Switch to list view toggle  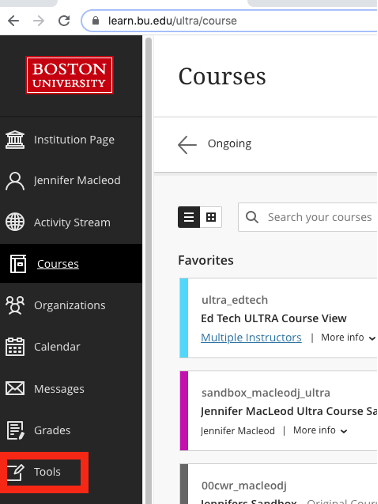pyautogui.click(x=189, y=217)
